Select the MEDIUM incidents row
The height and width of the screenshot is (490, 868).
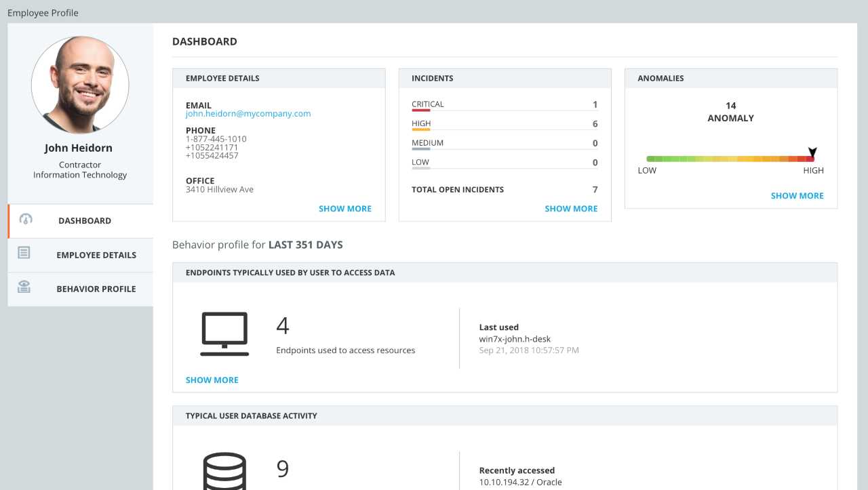tap(505, 144)
